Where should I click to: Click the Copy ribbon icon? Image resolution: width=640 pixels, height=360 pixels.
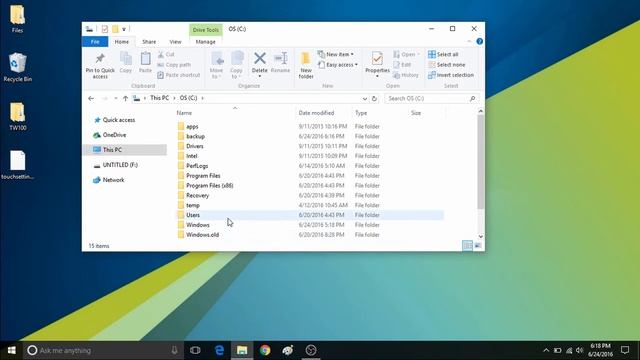(x=126, y=58)
